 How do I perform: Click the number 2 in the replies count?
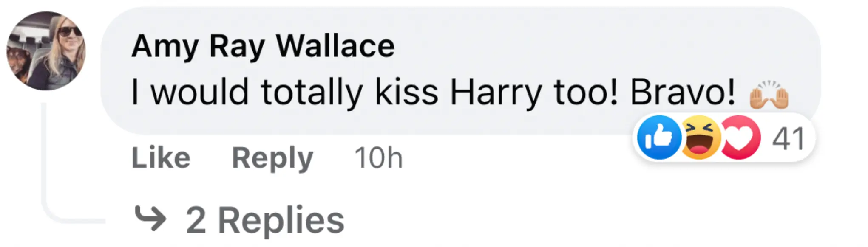196,220
